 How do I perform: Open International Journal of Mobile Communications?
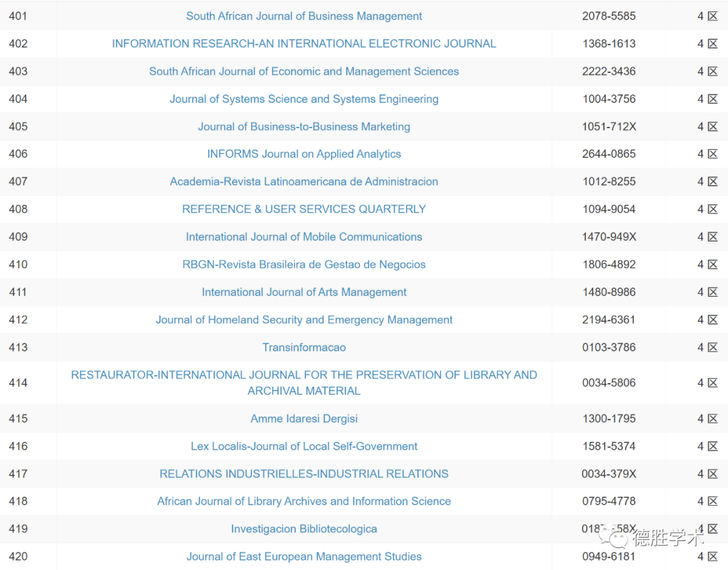click(303, 237)
